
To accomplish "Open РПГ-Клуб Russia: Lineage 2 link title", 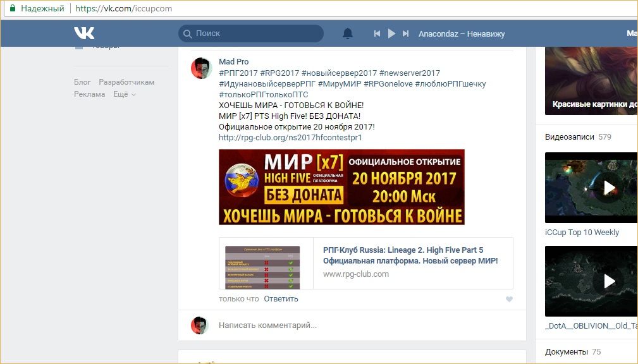I will click(410, 255).
